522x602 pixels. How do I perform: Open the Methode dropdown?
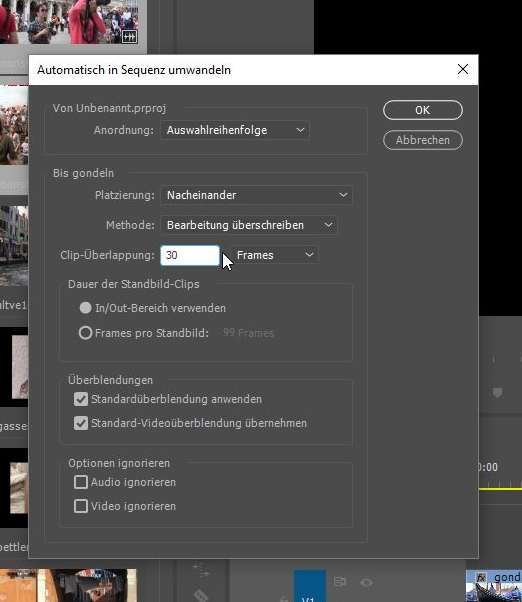pos(248,225)
